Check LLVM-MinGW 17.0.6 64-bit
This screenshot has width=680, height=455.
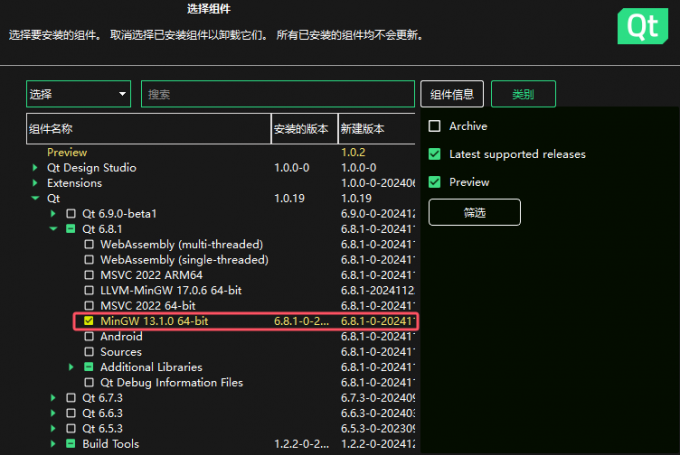pos(89,290)
